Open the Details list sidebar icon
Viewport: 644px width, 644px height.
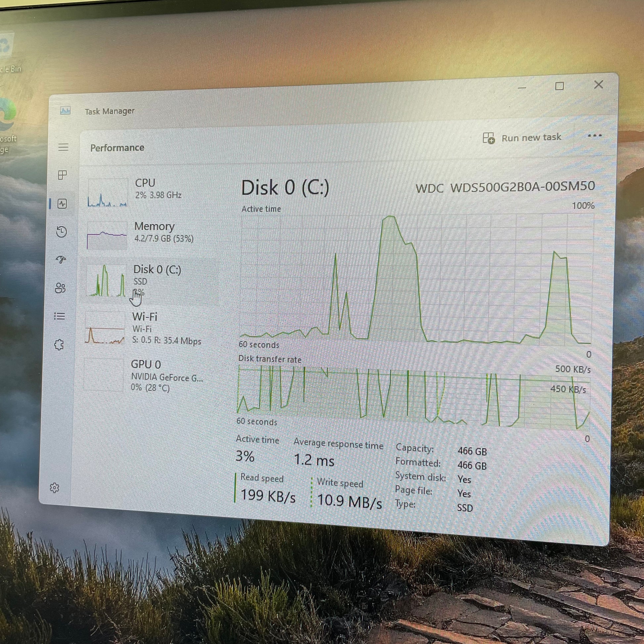coord(60,316)
